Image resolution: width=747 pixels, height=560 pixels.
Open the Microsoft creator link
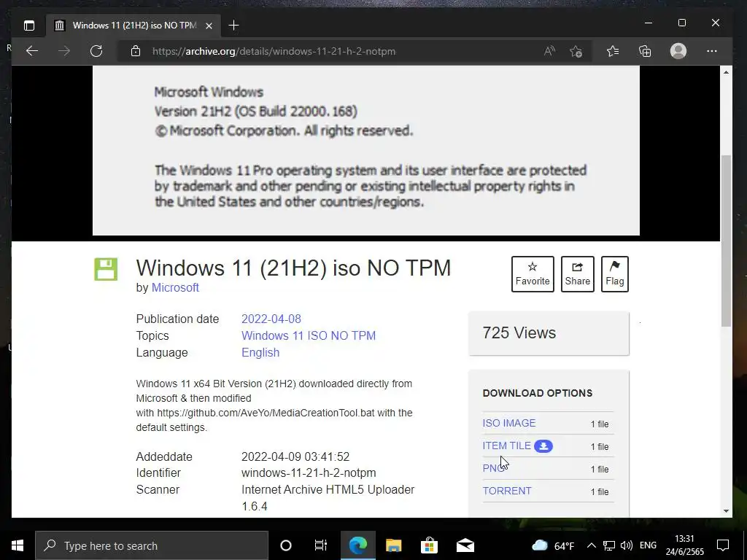pos(175,287)
